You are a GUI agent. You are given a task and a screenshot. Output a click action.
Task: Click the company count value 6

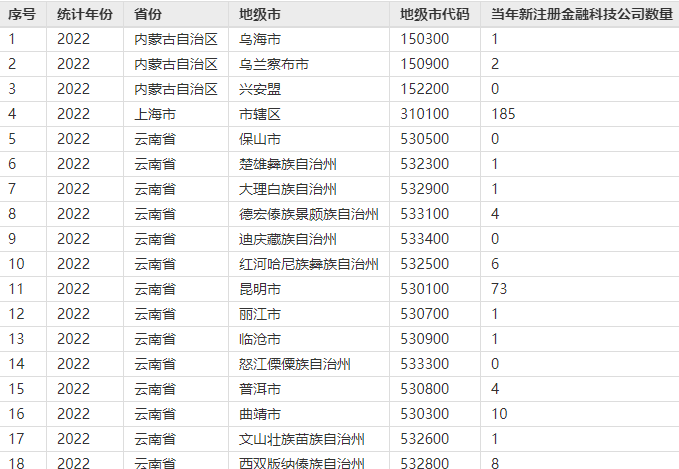[x=495, y=264]
